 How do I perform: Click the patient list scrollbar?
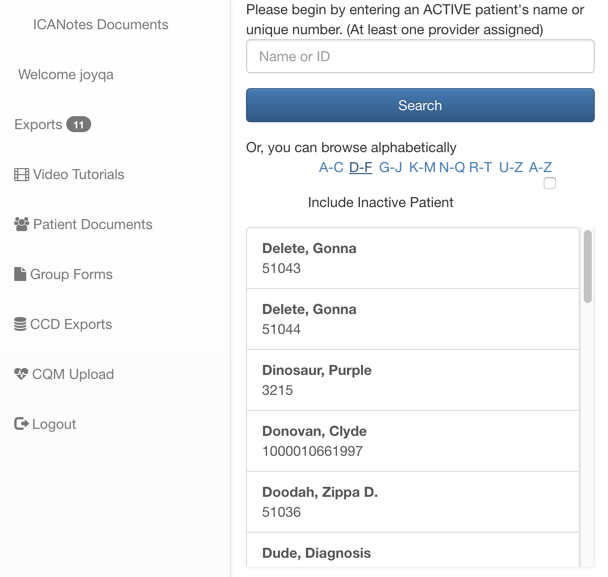[x=587, y=265]
